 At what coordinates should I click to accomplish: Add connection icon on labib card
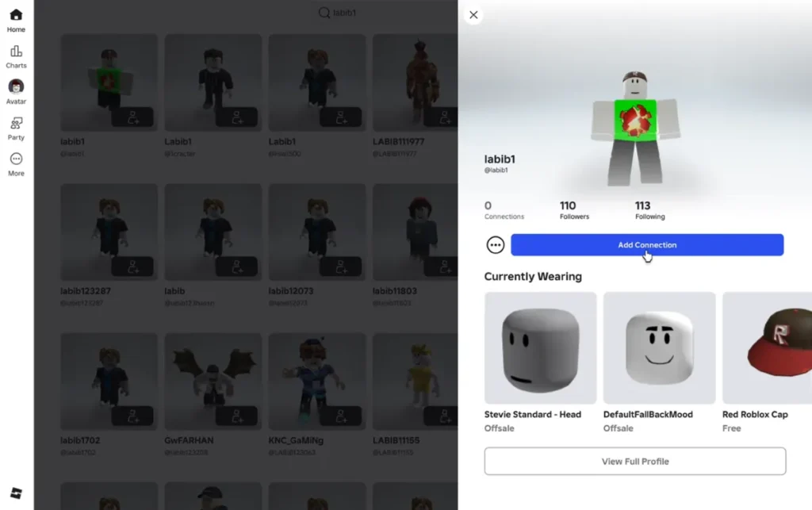point(236,267)
